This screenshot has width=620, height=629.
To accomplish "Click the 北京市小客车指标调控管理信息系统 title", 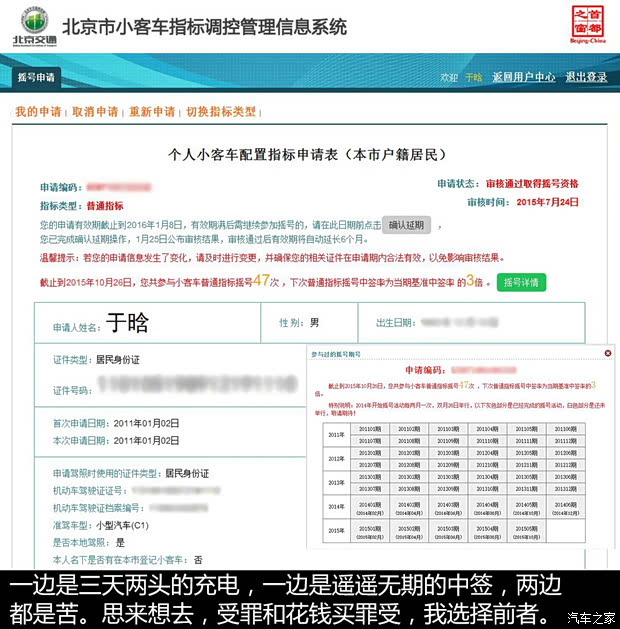I will coord(205,27).
